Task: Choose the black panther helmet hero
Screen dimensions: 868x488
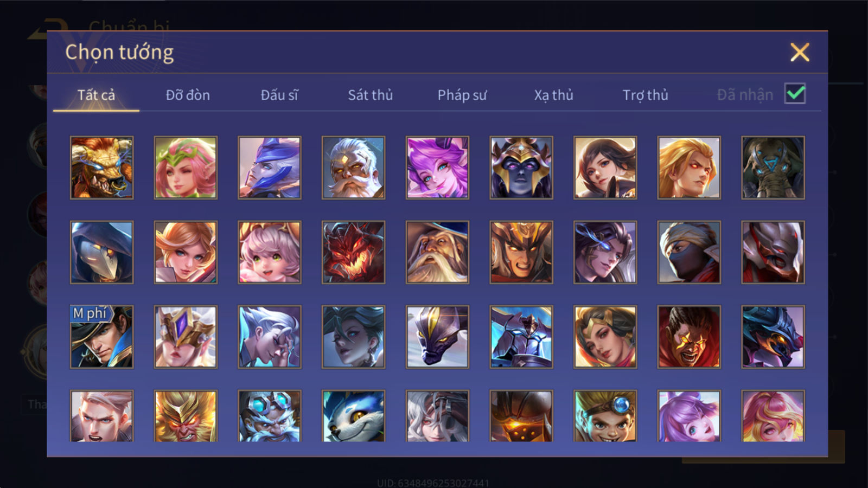Action: tap(437, 337)
